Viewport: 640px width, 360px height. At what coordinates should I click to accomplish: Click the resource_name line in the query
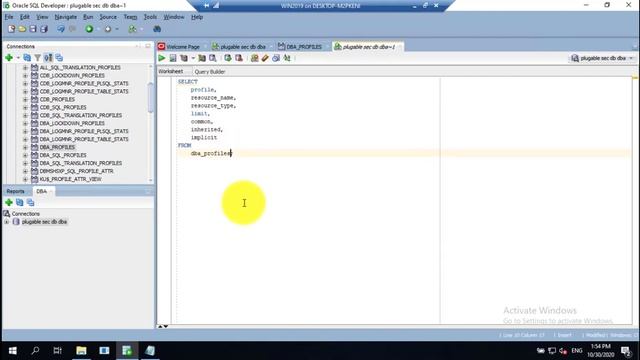(x=213, y=98)
